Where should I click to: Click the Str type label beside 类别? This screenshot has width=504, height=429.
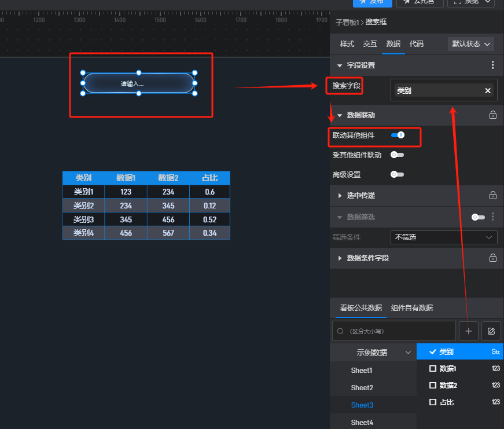[495, 352]
